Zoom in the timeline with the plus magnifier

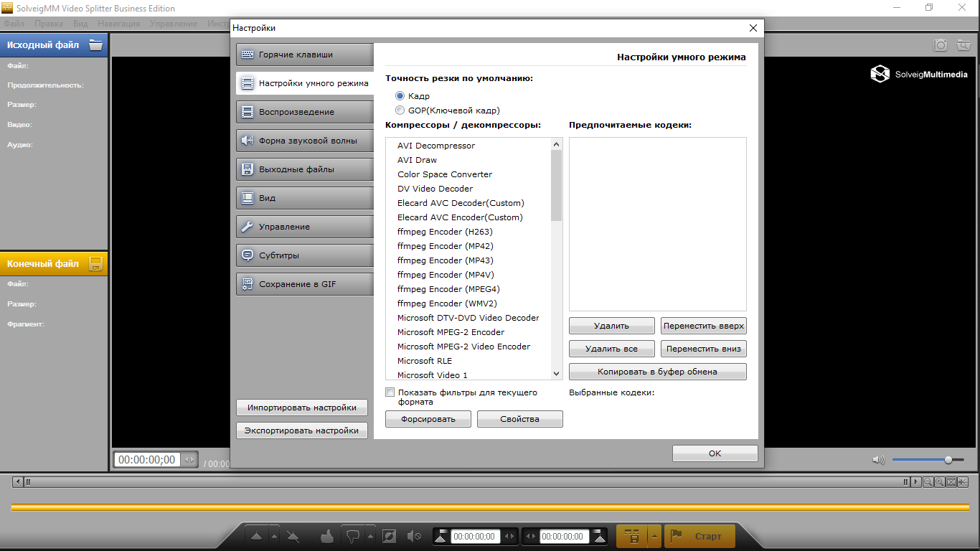tap(940, 482)
